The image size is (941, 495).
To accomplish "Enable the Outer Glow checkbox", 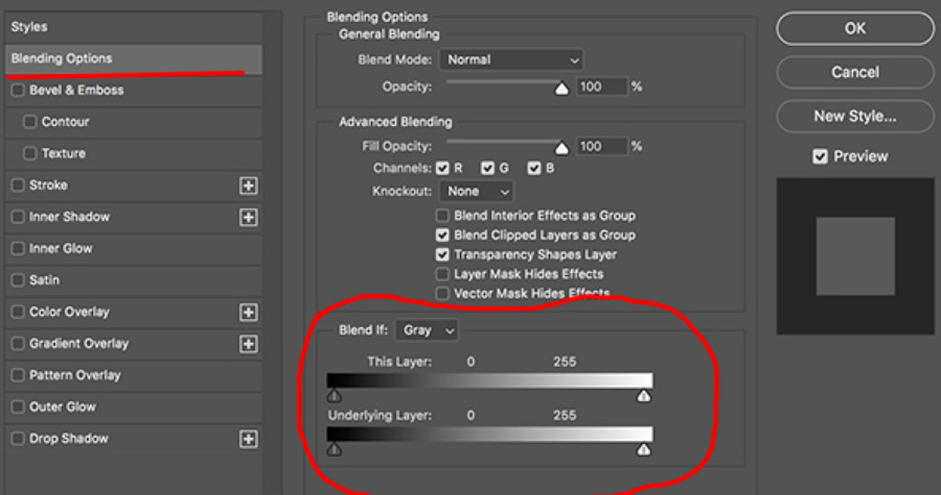I will [x=18, y=407].
